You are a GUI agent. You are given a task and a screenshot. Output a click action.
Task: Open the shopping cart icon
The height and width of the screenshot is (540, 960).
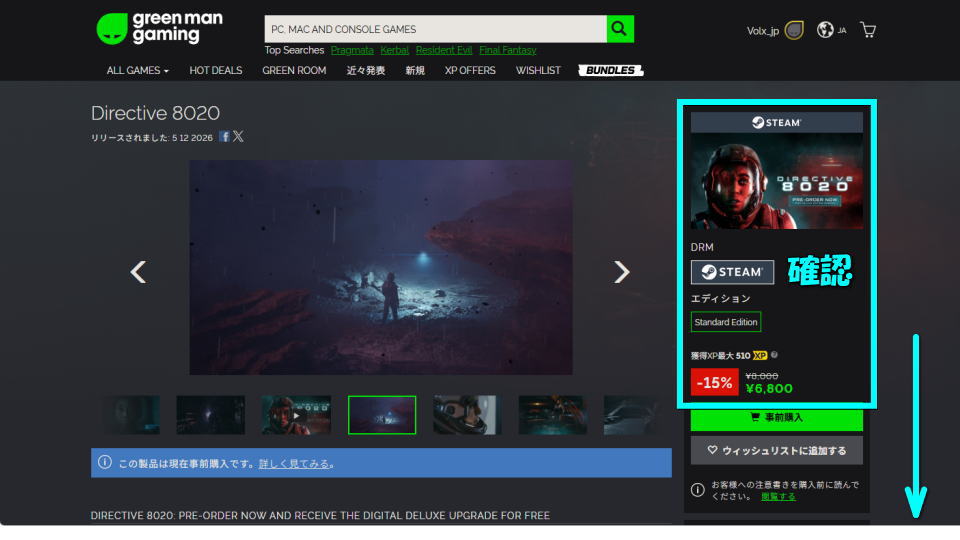click(x=868, y=30)
